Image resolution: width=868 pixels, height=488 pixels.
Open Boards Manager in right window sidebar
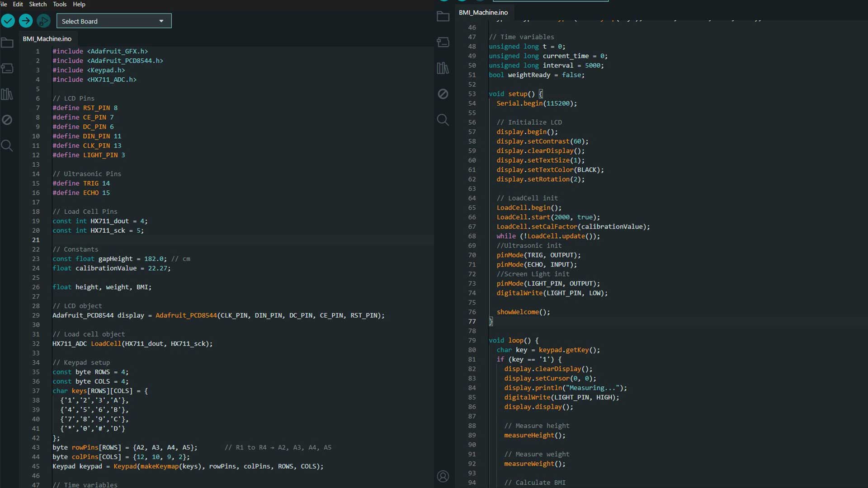click(x=443, y=42)
